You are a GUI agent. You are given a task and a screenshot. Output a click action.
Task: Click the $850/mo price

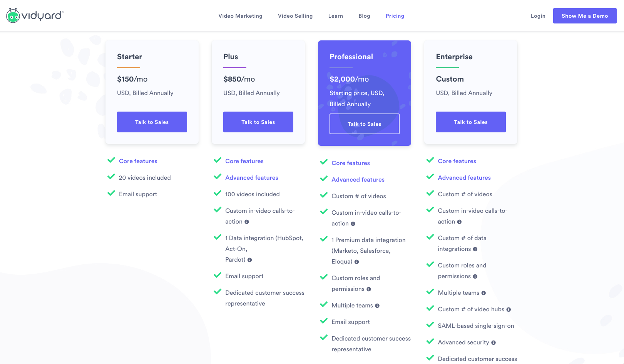click(239, 79)
